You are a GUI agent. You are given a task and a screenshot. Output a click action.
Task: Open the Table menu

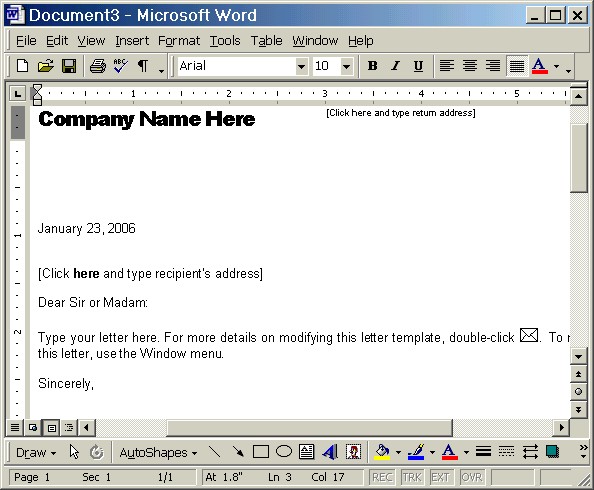pyautogui.click(x=266, y=41)
